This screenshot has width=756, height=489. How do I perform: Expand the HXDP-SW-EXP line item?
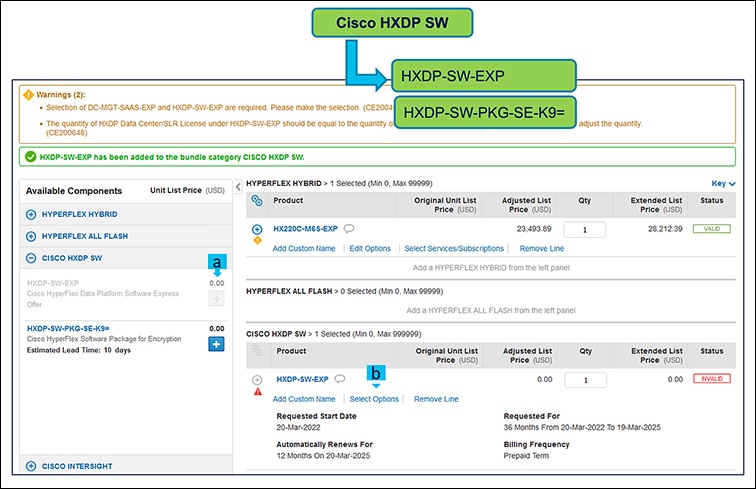click(257, 380)
